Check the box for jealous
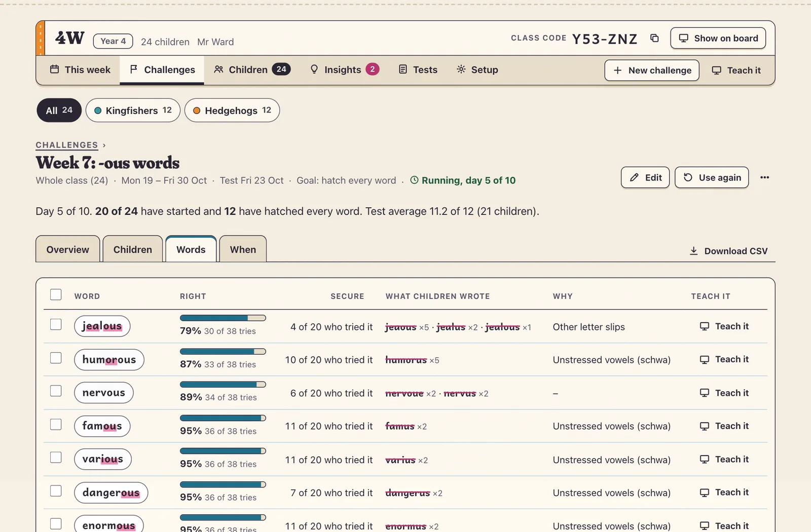811x532 pixels. (x=56, y=324)
